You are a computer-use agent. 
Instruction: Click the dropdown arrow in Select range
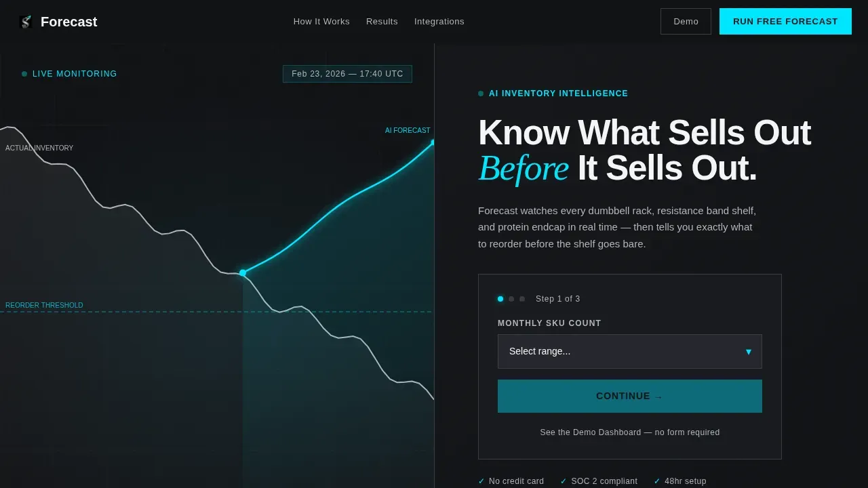(x=749, y=352)
